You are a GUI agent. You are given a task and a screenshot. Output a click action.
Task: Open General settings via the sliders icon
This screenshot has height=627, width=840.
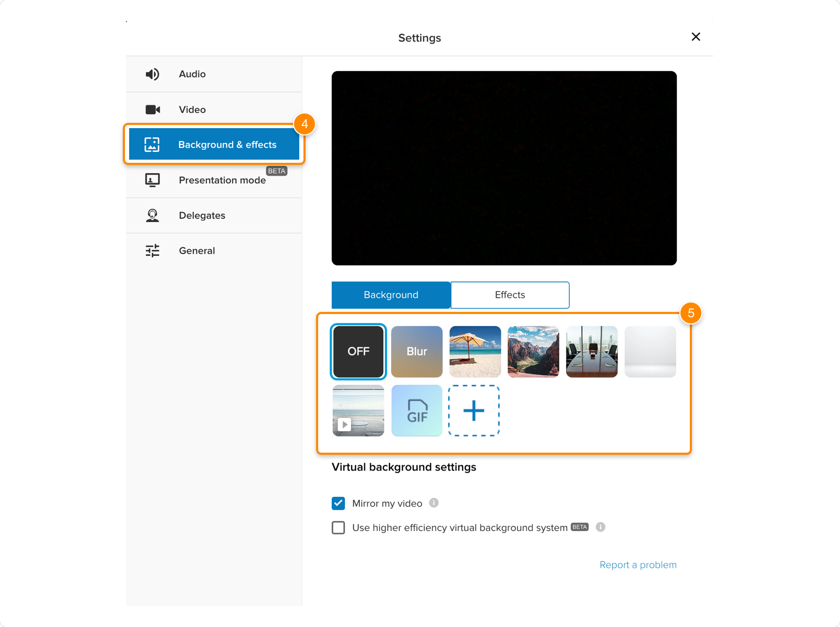152,250
